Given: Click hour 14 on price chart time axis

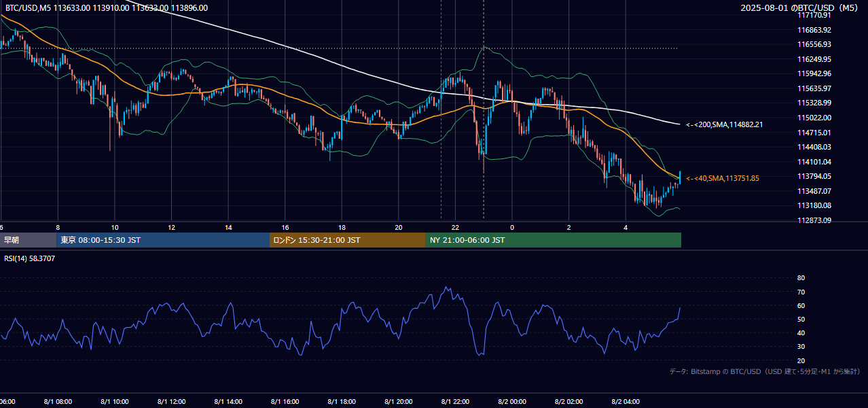Looking at the screenshot, I should coord(228,227).
